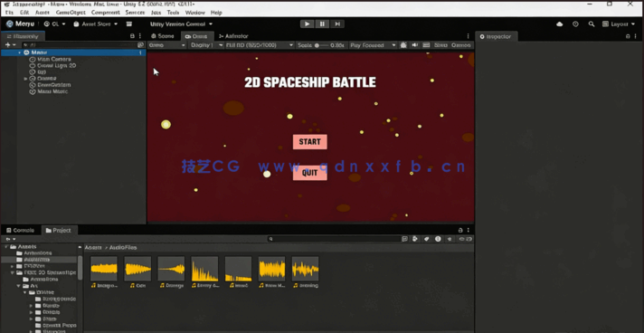Open the Unity Version Control dropdown

pos(181,24)
